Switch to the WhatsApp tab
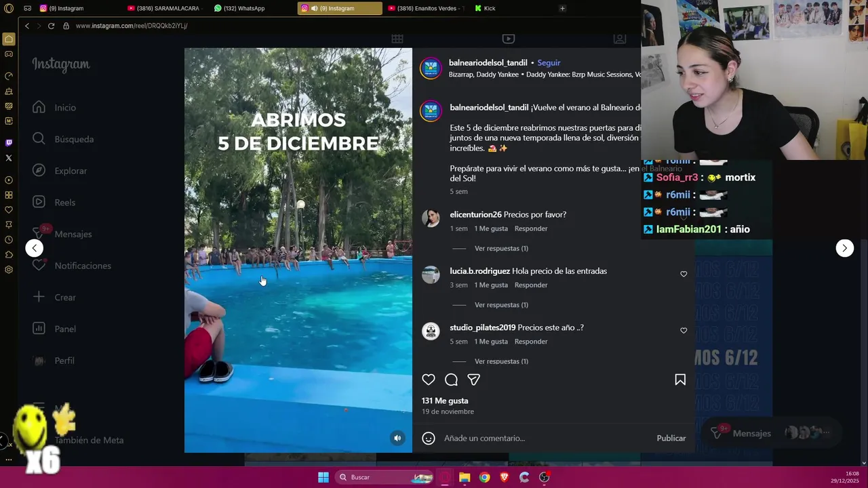This screenshot has width=868, height=488. pyautogui.click(x=252, y=8)
